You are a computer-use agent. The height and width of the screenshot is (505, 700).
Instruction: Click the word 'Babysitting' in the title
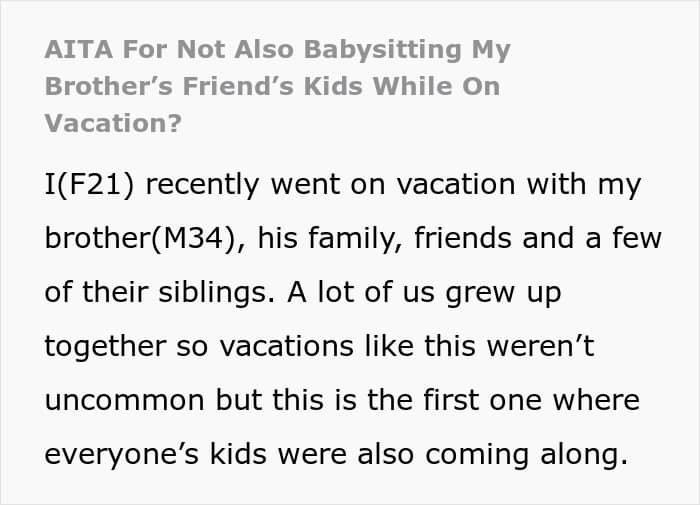point(383,49)
